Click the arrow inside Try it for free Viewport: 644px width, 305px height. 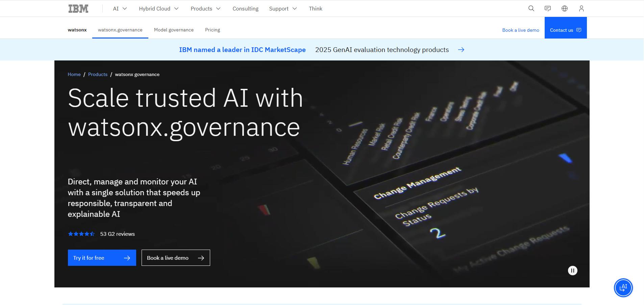(127, 257)
